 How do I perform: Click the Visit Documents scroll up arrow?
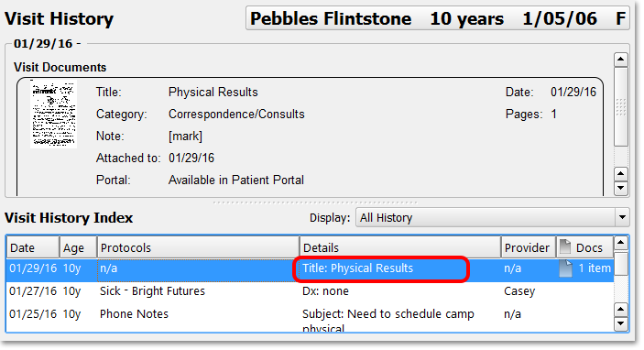point(620,60)
